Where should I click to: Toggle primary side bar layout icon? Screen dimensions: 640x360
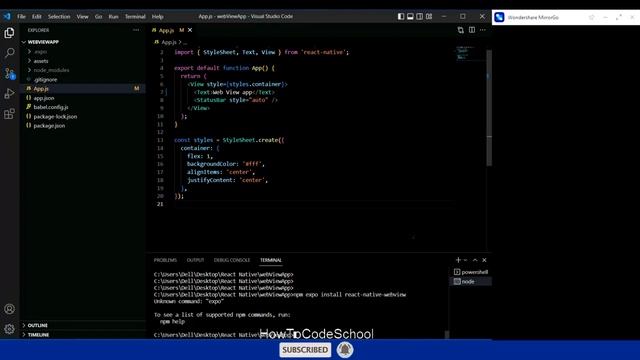401,16
